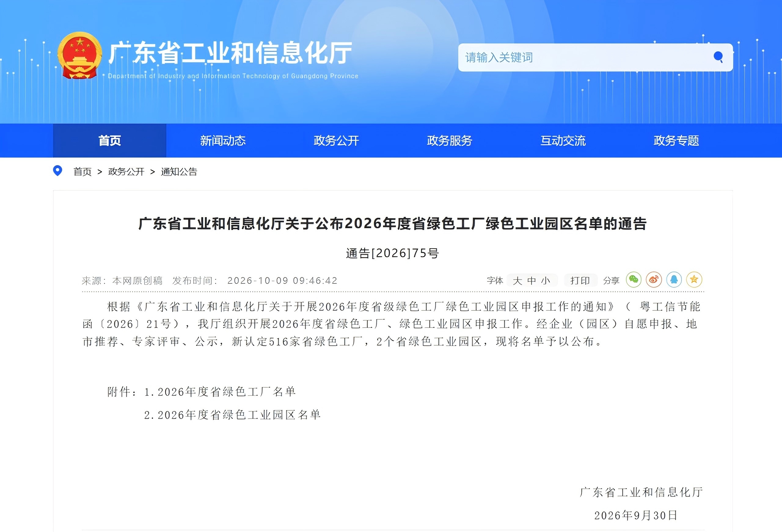Set font size to 小
Screen dimensions: 782x532
point(546,281)
